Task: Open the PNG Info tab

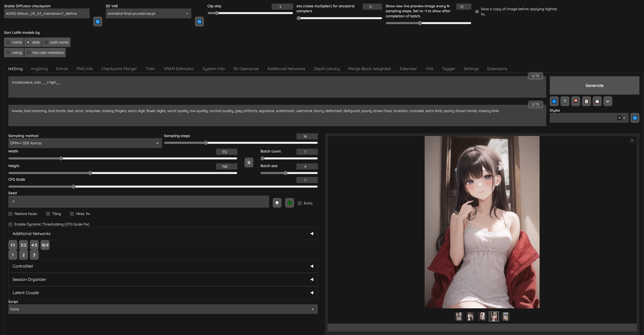Action: (x=85, y=69)
